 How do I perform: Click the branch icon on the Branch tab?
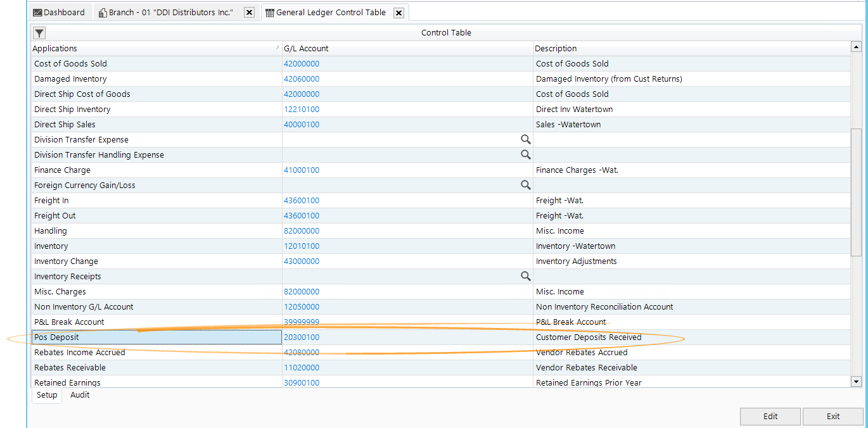103,12
